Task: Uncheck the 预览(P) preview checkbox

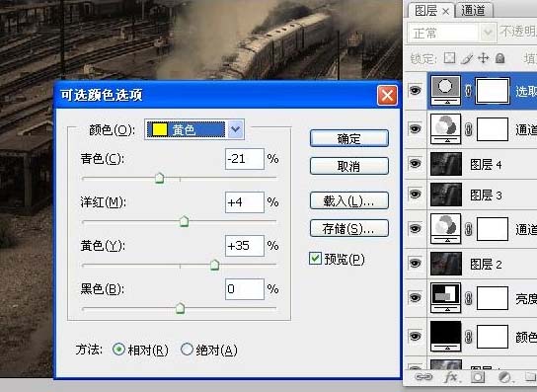Action: 315,259
